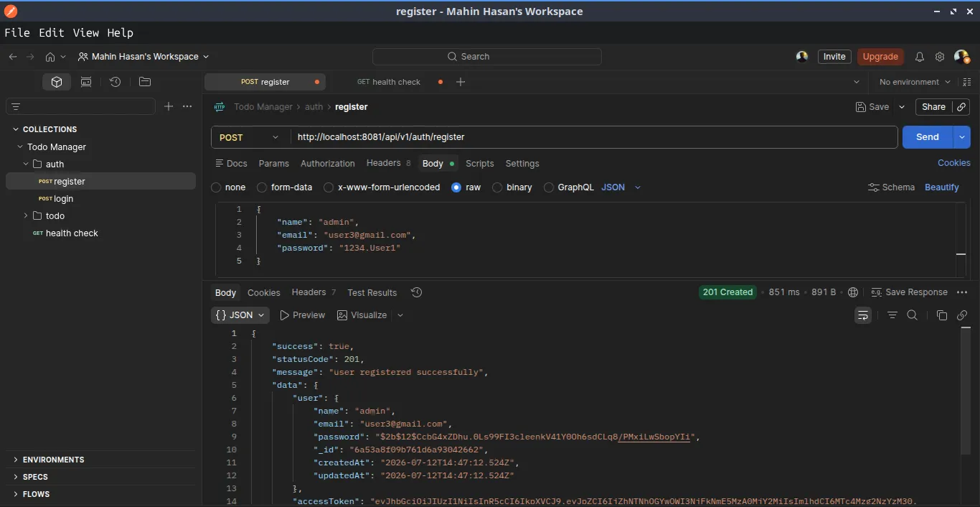Select raw body type

(456, 187)
